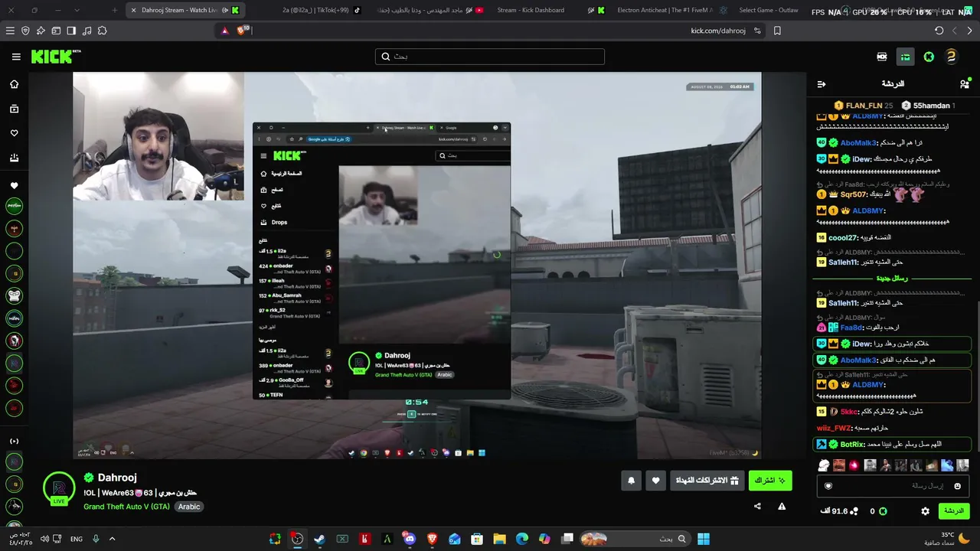The image size is (980, 551).
Task: Show hidden system tray icons chevron
Action: coord(112,539)
